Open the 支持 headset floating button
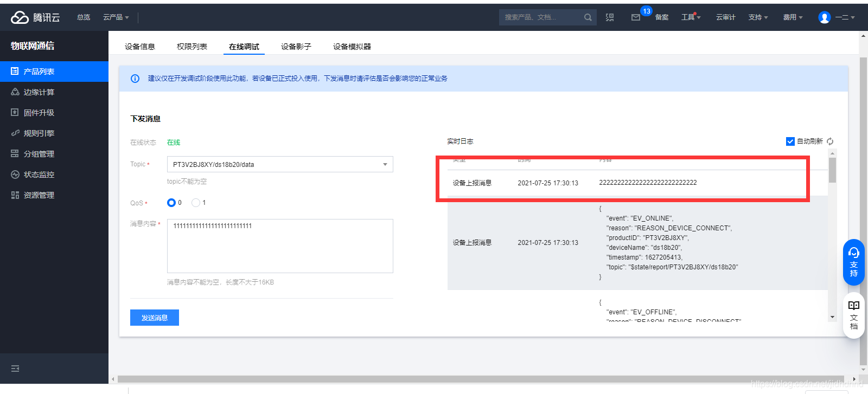Screen dimensions: 868x394 coord(853,262)
